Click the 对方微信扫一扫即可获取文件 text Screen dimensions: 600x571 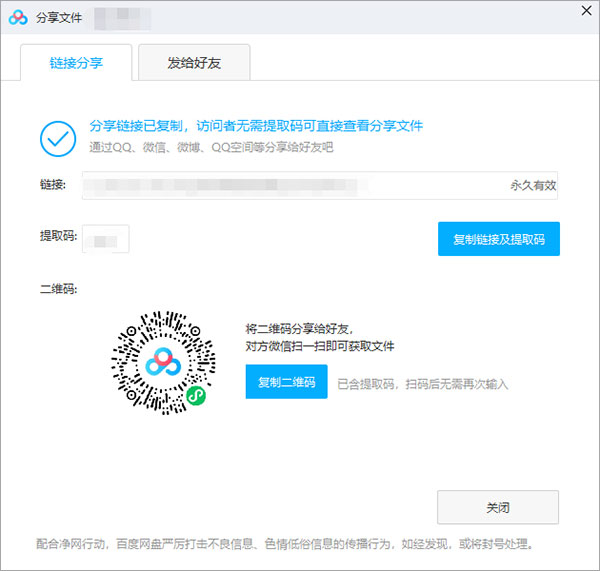coord(320,346)
